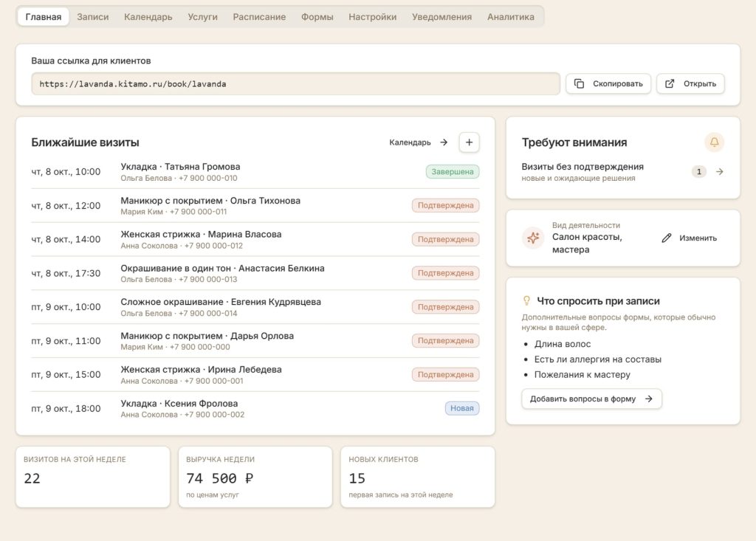Open the Укладка · Татьяна Громова visit
This screenshot has width=756, height=541.
point(180,167)
